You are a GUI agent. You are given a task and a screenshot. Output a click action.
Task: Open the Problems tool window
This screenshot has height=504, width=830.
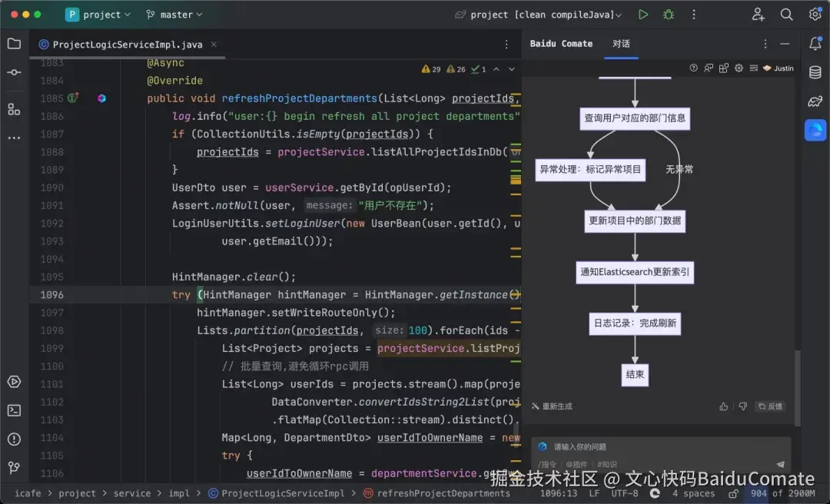coord(15,439)
